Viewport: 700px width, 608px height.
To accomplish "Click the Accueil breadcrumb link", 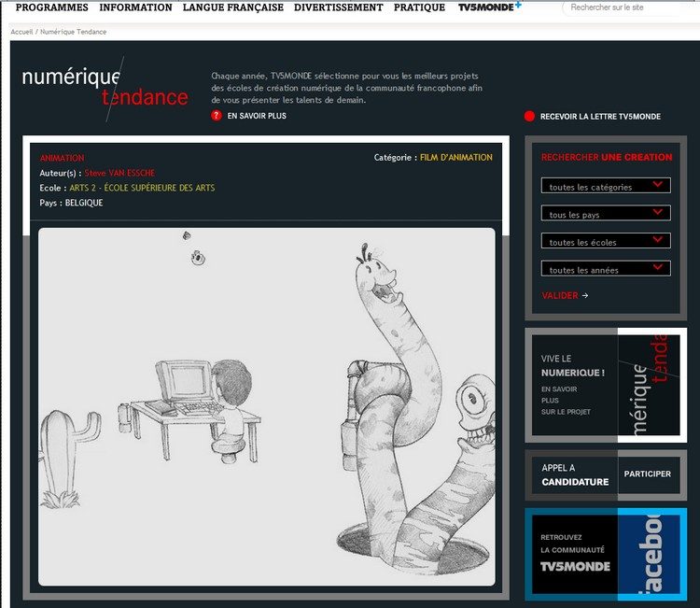I will (21, 32).
